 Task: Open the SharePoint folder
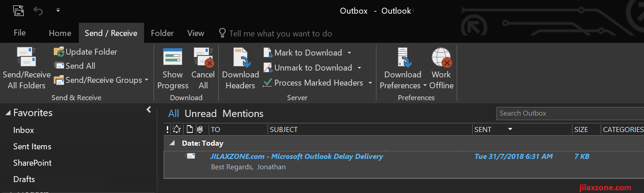(32, 163)
